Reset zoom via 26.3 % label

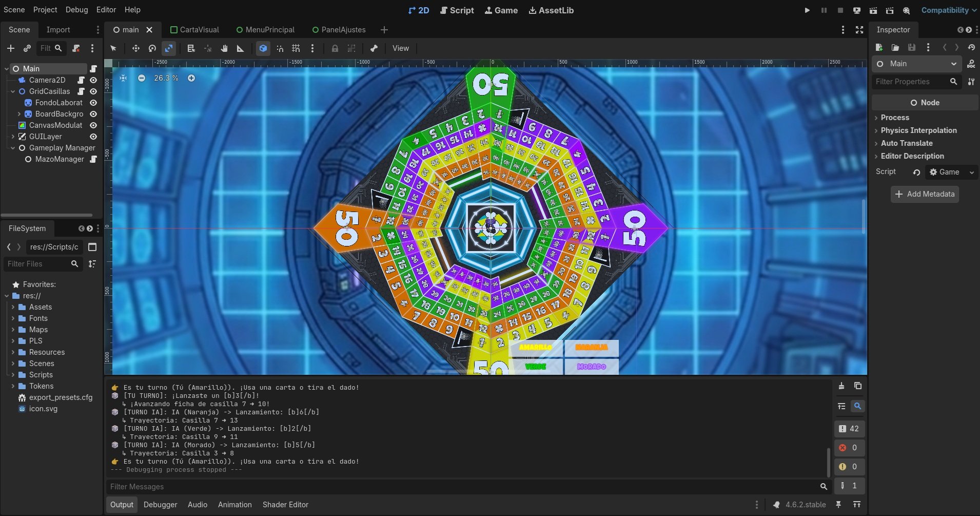[x=166, y=78]
